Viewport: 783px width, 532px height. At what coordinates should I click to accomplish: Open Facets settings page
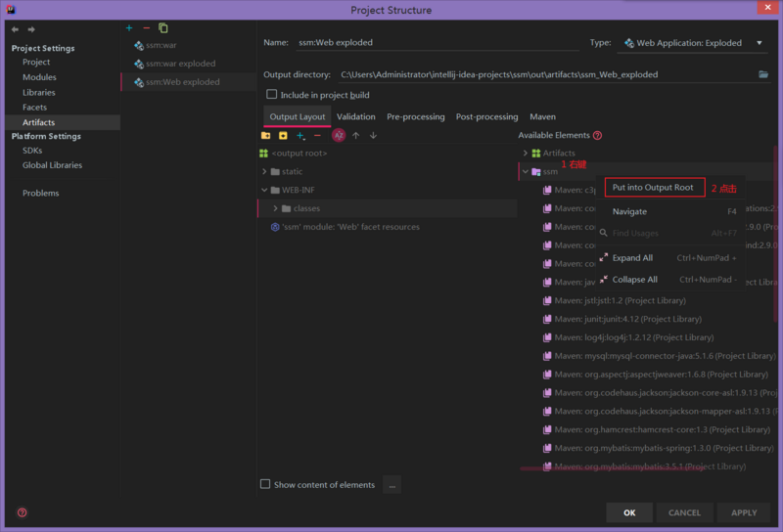click(34, 108)
